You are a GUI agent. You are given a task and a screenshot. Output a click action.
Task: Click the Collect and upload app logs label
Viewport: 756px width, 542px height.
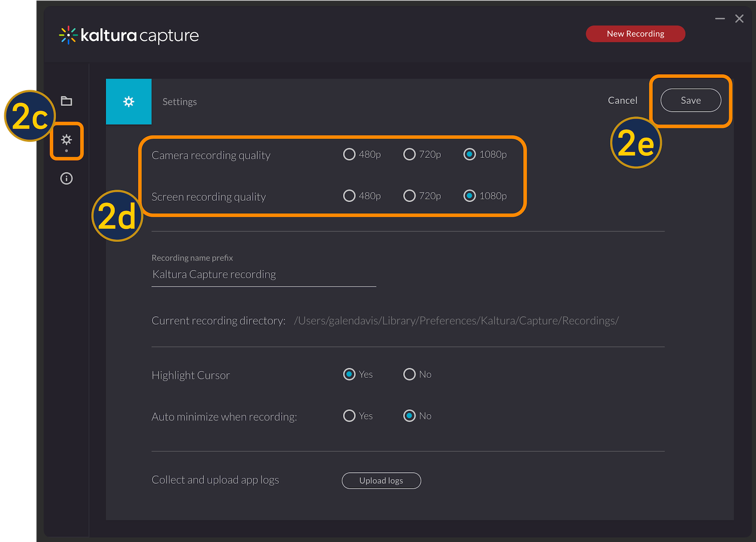coord(215,480)
